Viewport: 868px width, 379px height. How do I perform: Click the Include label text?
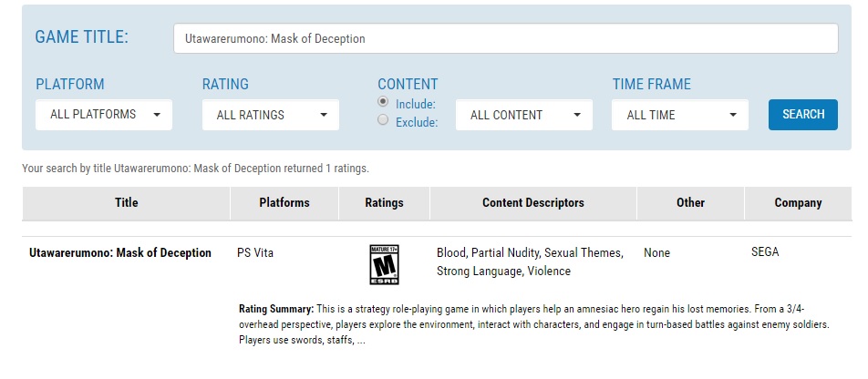click(x=416, y=104)
